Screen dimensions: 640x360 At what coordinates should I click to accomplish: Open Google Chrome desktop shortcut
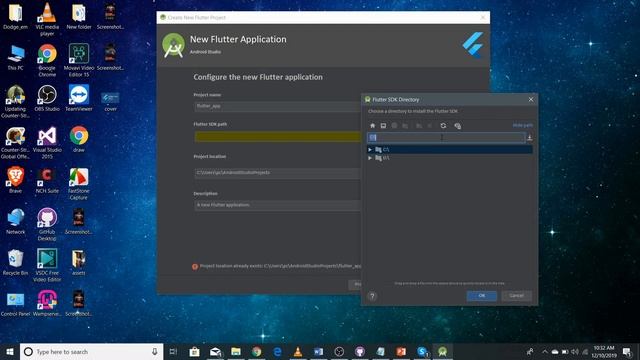pyautogui.click(x=47, y=60)
